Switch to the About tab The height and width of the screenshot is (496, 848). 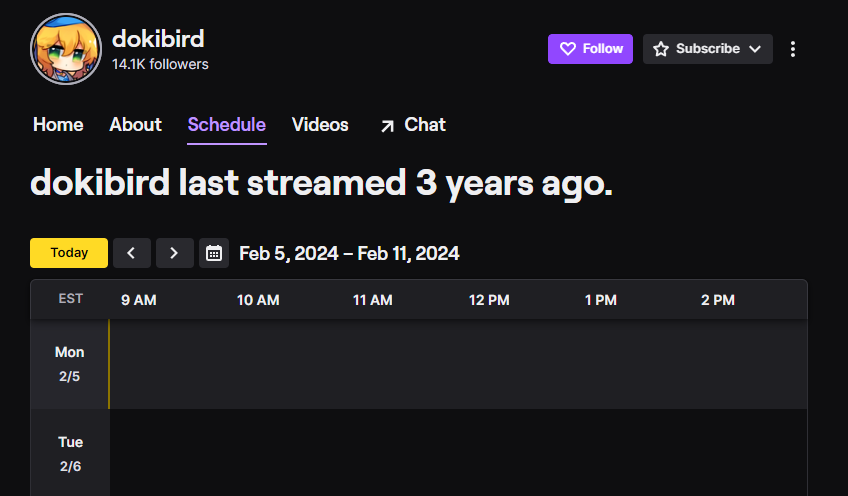135,125
